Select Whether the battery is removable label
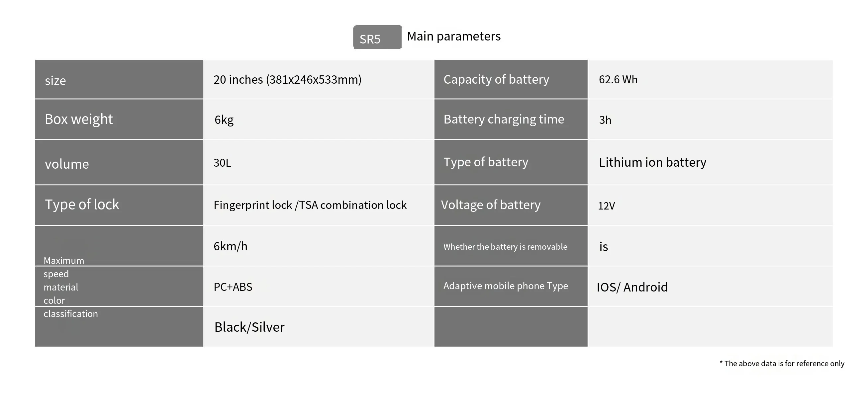This screenshot has height=420, width=868. (x=505, y=247)
